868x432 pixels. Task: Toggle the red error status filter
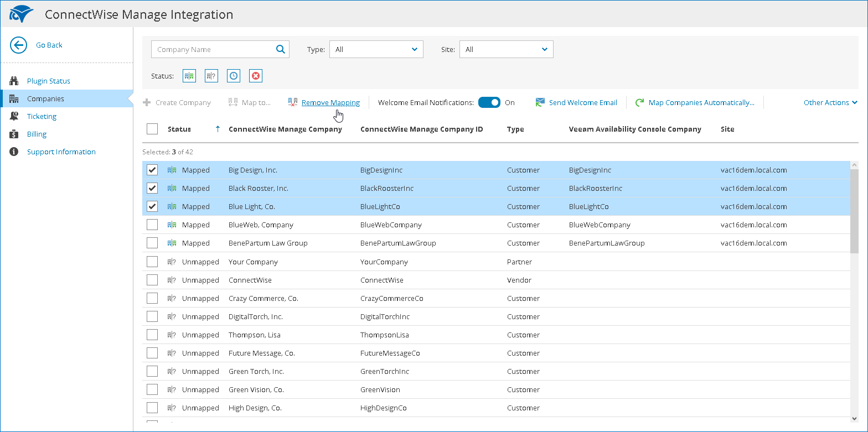[x=256, y=76]
